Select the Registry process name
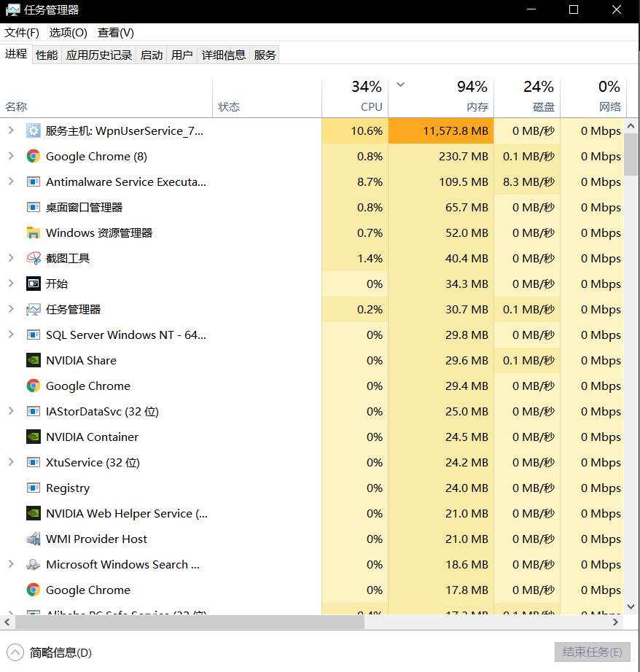The width and height of the screenshot is (640, 672). pyautogui.click(x=68, y=488)
